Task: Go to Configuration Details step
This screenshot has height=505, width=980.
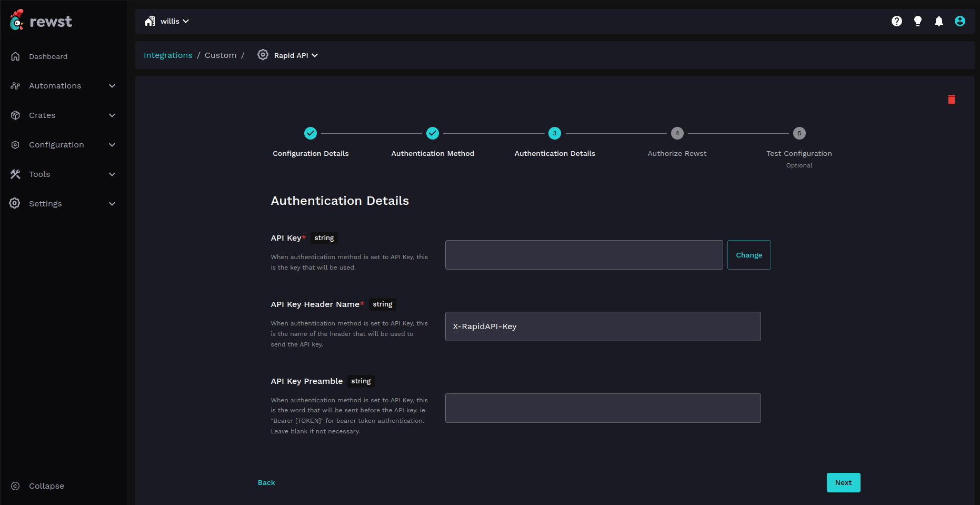Action: 311,134
